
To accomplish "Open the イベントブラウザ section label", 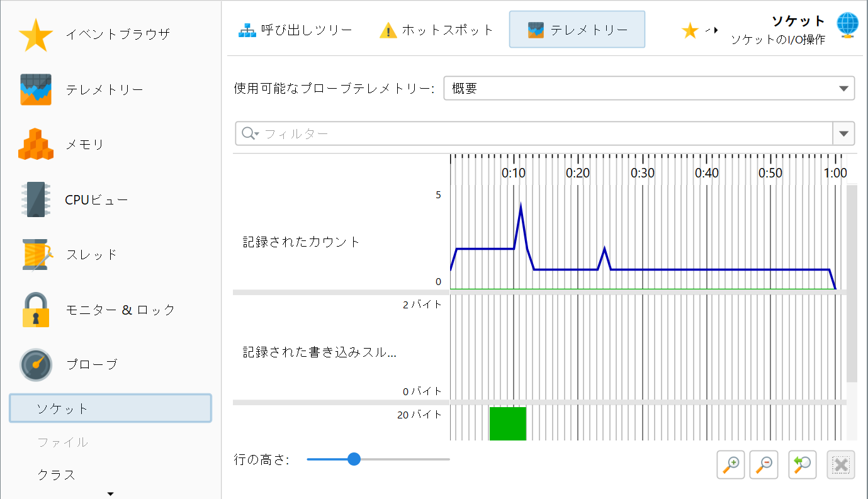I will [118, 35].
